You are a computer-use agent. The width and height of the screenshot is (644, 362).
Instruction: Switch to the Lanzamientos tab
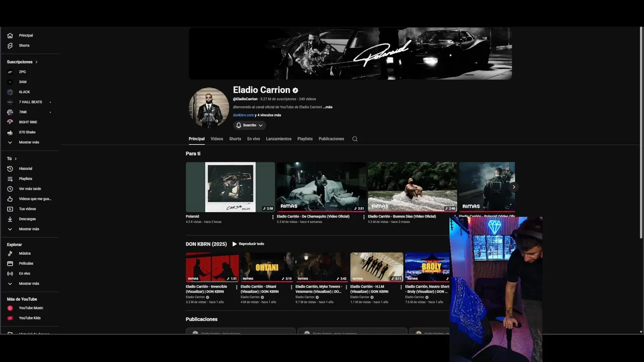point(279,139)
